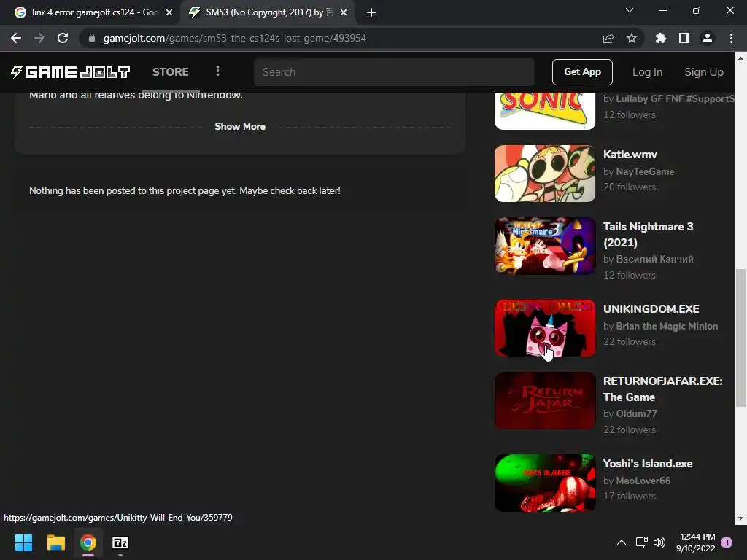Open the Chrome extensions puzzle icon
Image resolution: width=747 pixels, height=560 pixels.
(x=661, y=38)
